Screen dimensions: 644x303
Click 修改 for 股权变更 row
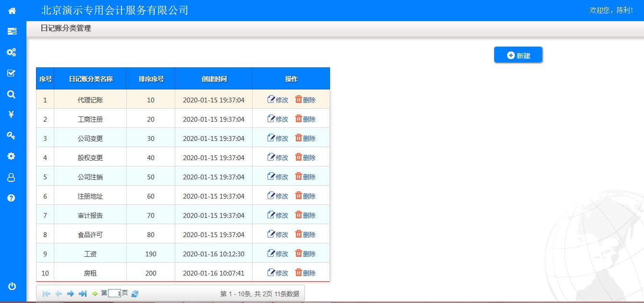click(278, 157)
